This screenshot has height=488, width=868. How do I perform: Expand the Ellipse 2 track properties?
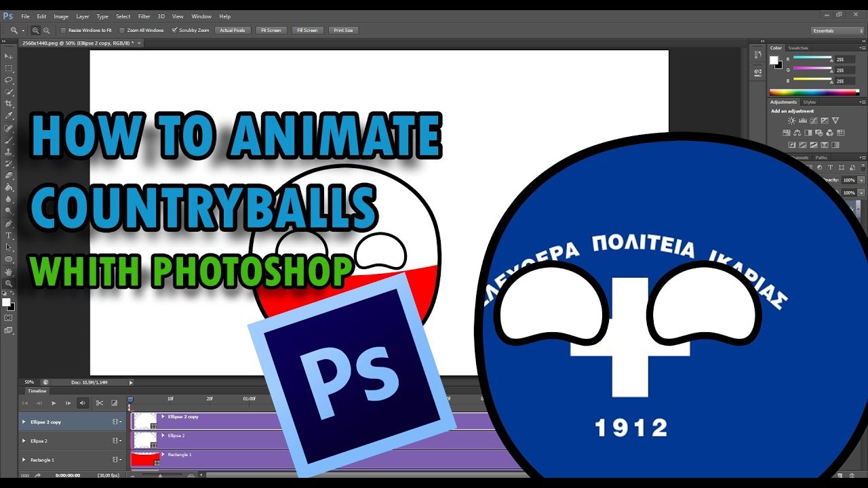coord(24,441)
